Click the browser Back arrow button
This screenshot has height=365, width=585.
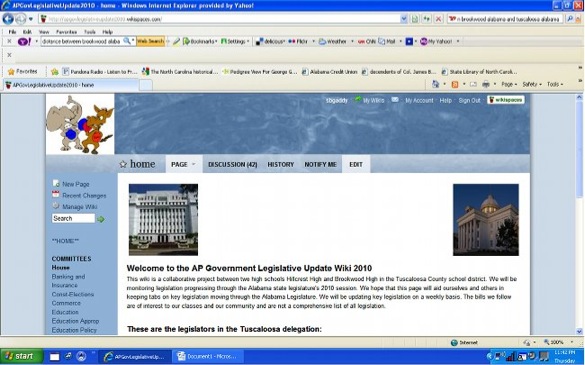8,19
